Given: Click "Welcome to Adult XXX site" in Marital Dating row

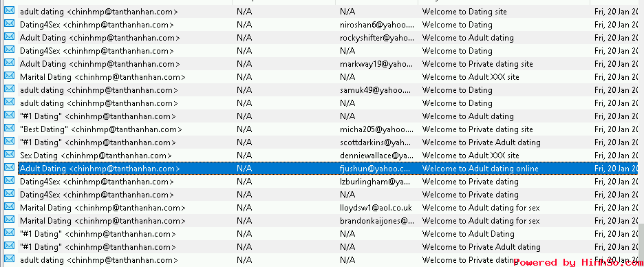Looking at the screenshot, I should tap(471, 77).
